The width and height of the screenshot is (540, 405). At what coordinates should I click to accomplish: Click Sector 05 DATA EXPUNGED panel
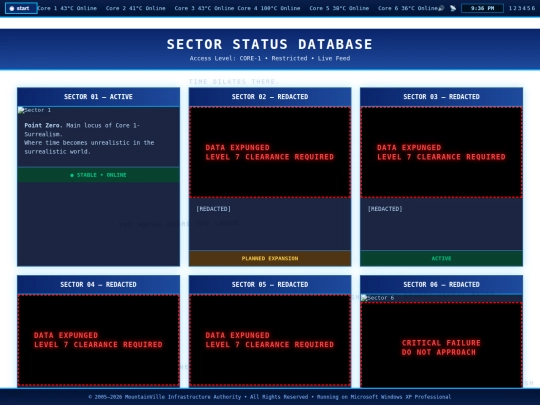[x=270, y=340]
